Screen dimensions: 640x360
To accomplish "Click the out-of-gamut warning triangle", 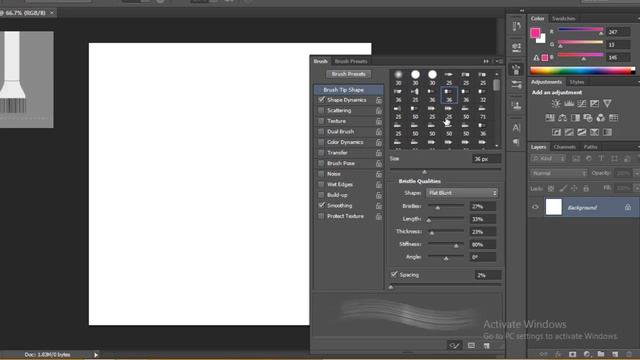I will click(x=536, y=58).
